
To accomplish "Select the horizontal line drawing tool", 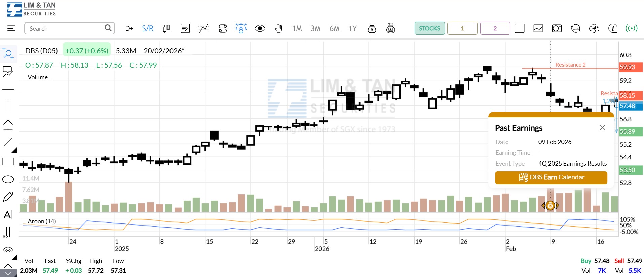I will [8, 90].
